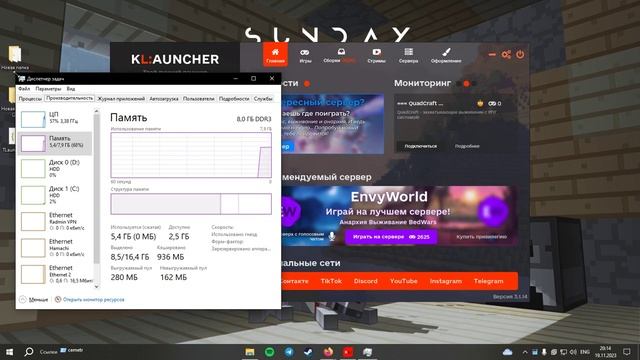Screen dimensions: 640x360
Task: Open the Сервера list tab in KLauncher
Action: point(408,56)
